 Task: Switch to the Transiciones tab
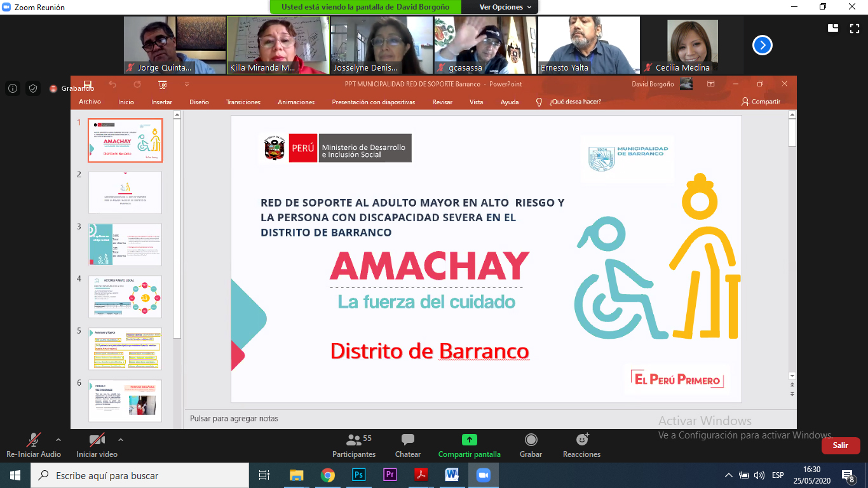(243, 102)
